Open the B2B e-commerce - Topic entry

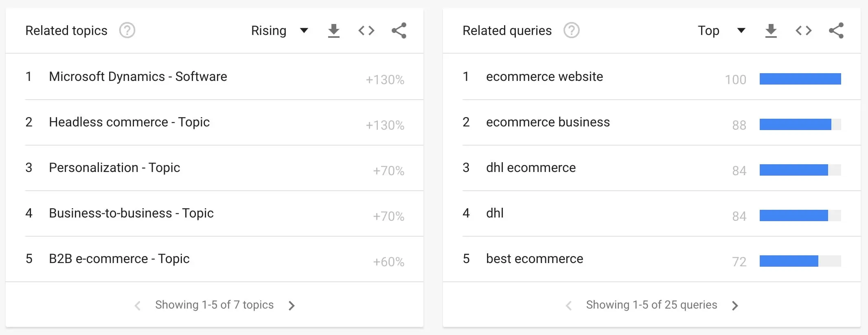tap(119, 259)
